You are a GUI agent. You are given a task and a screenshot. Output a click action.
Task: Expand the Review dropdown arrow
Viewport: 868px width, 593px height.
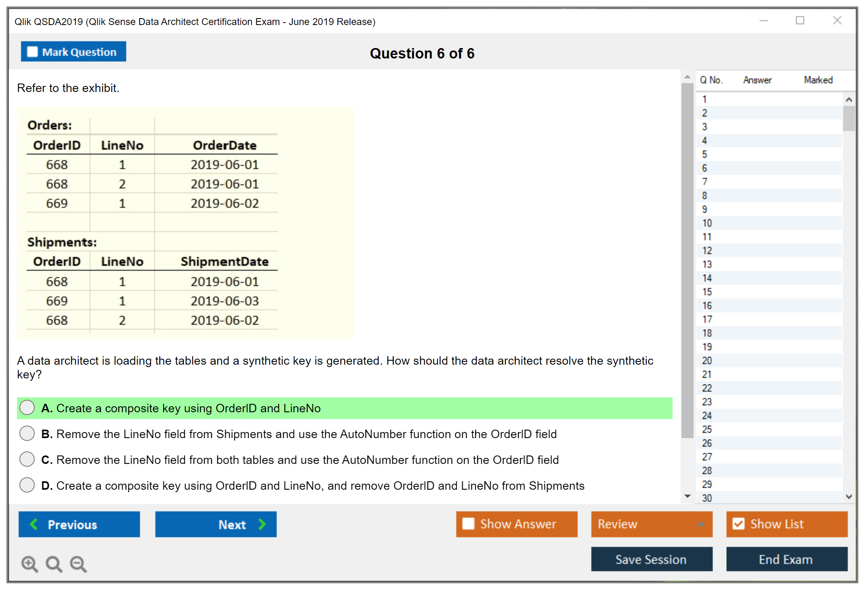click(x=700, y=524)
